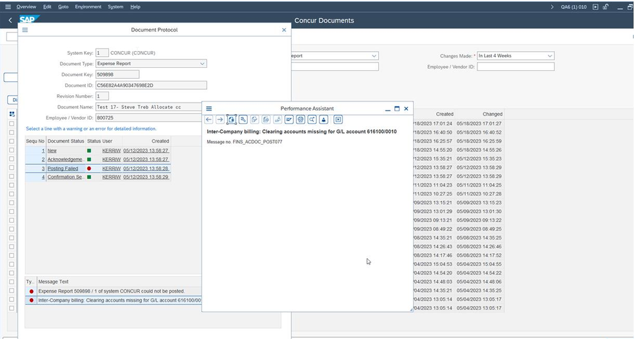Screen dimensions: 644x339
Task: Open the Overview menu
Action: 26,6
